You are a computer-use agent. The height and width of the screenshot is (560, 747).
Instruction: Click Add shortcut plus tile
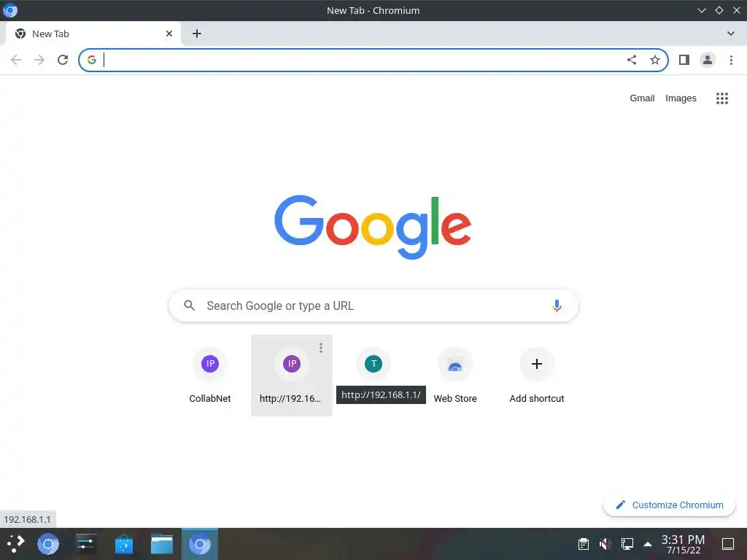tap(537, 376)
